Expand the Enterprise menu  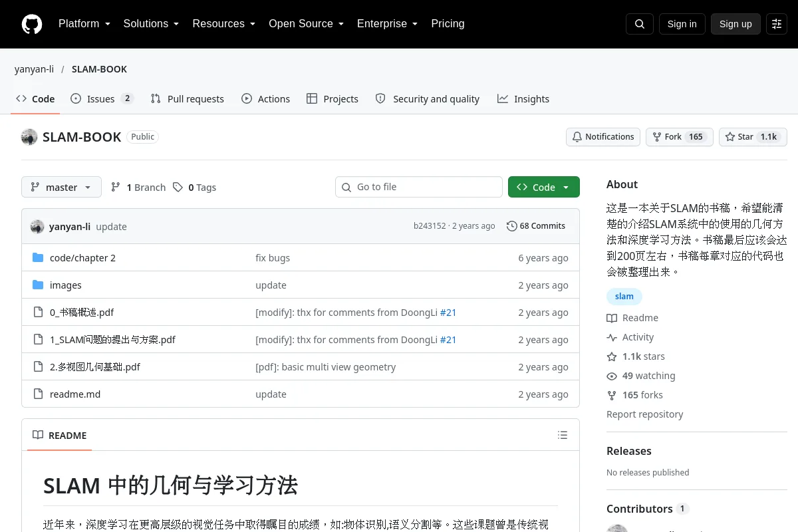[x=387, y=23]
